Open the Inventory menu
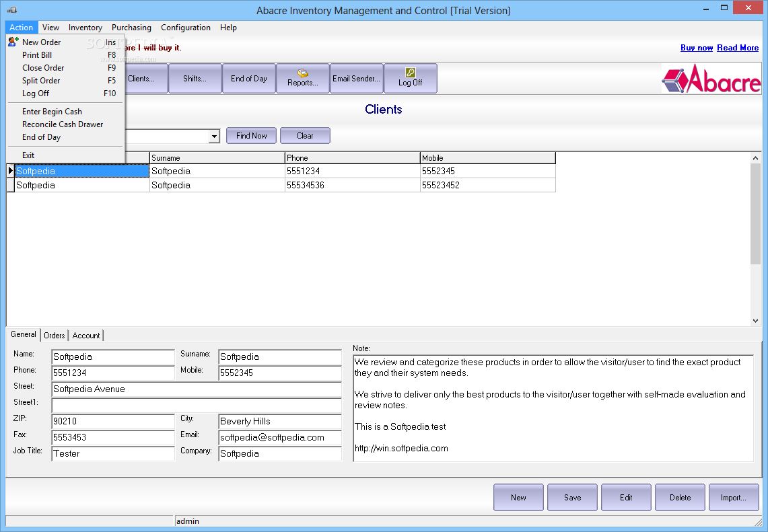The width and height of the screenshot is (768, 532). 85,28
